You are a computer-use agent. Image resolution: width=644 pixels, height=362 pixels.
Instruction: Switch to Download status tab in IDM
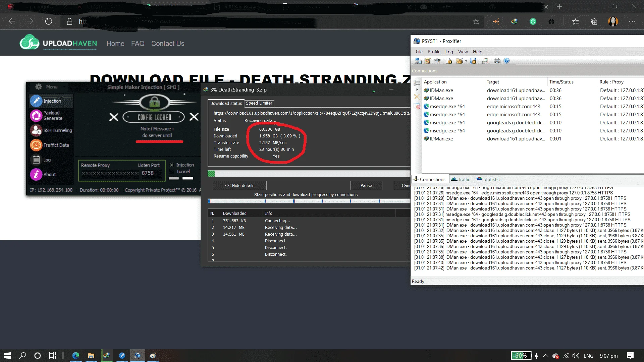tap(226, 103)
